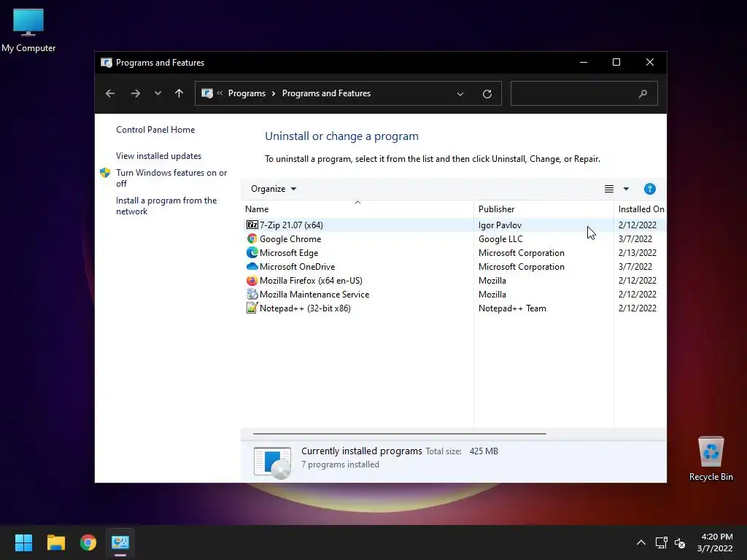Select the Google Chrome program name

[x=290, y=239]
